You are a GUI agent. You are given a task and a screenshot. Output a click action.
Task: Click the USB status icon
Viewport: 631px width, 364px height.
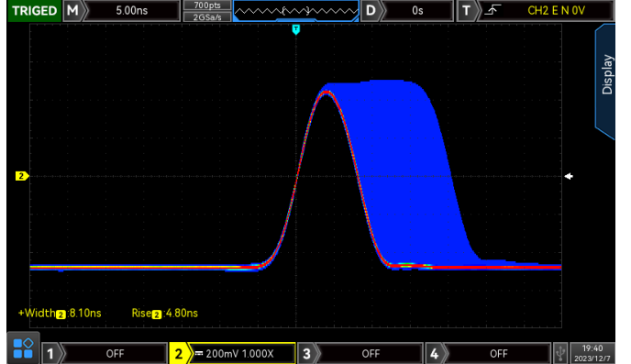[559, 353]
